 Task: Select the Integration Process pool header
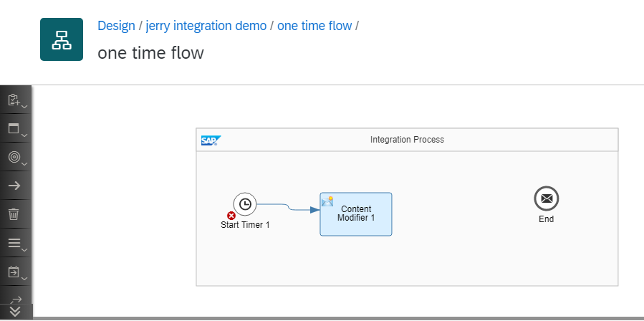[407, 140]
